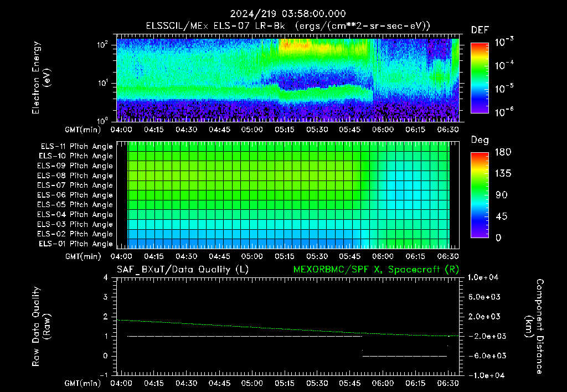Click the 180 value on Deg scale

pyautogui.click(x=503, y=152)
